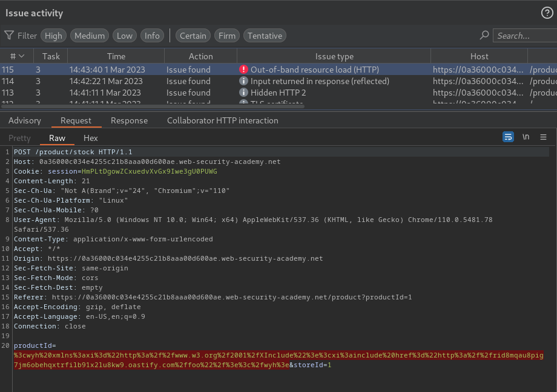The image size is (557, 392).
Task: Sort by the Time column header
Action: 116,56
